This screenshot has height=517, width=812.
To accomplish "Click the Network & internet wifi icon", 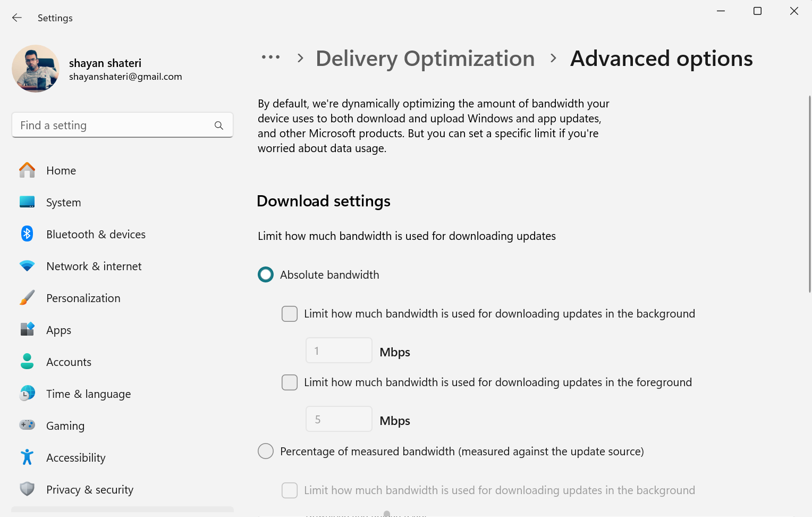I will 27,266.
